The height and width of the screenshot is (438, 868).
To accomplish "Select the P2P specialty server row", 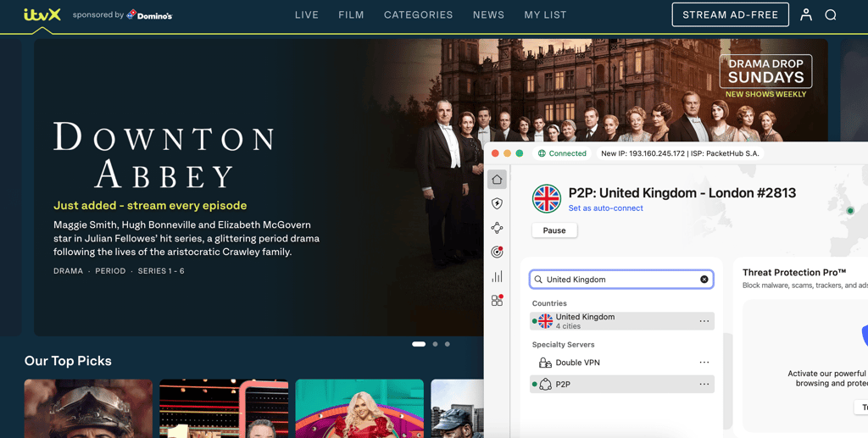I will (621, 384).
